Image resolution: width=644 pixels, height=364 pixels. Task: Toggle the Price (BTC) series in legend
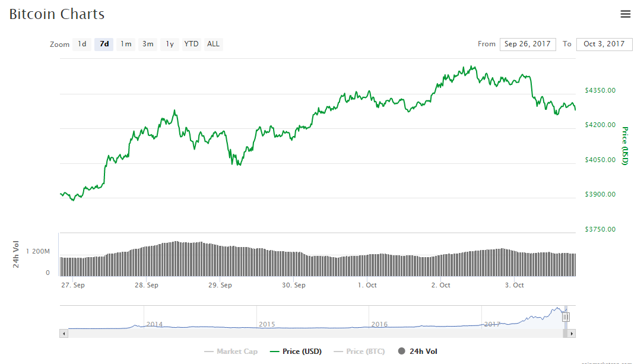pyautogui.click(x=359, y=352)
